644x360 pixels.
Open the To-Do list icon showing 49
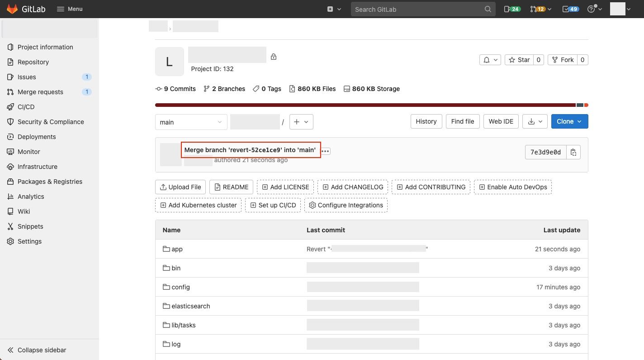(570, 9)
